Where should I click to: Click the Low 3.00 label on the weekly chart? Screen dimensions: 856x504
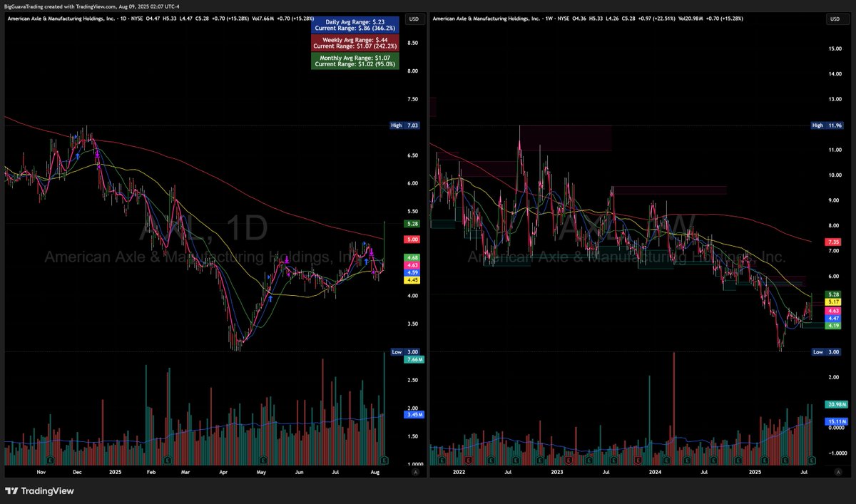(827, 352)
